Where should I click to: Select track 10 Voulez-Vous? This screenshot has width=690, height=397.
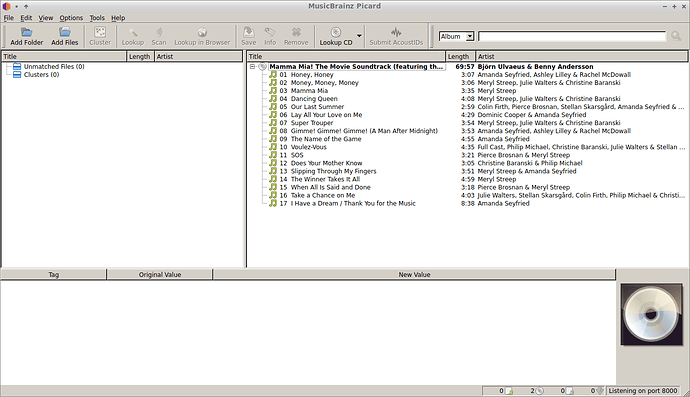(303, 147)
